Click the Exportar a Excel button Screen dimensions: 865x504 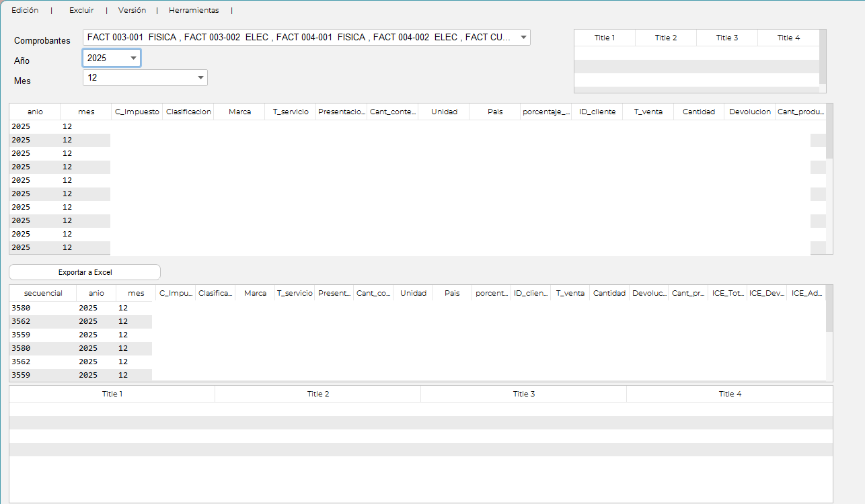pyautogui.click(x=85, y=272)
